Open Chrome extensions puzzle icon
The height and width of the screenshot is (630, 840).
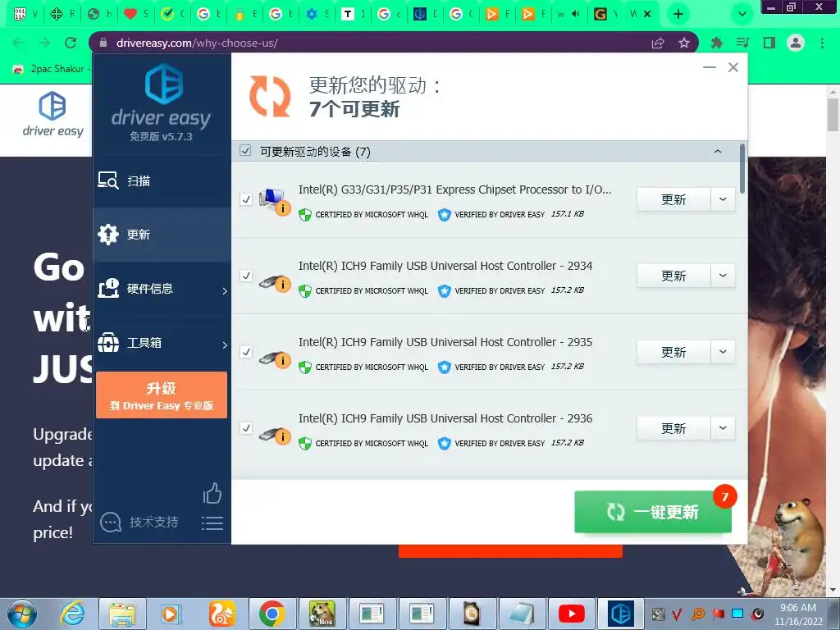pos(717,43)
